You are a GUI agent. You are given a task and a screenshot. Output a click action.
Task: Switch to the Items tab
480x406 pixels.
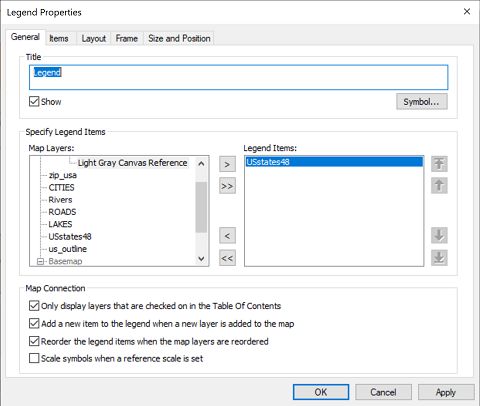pos(59,38)
